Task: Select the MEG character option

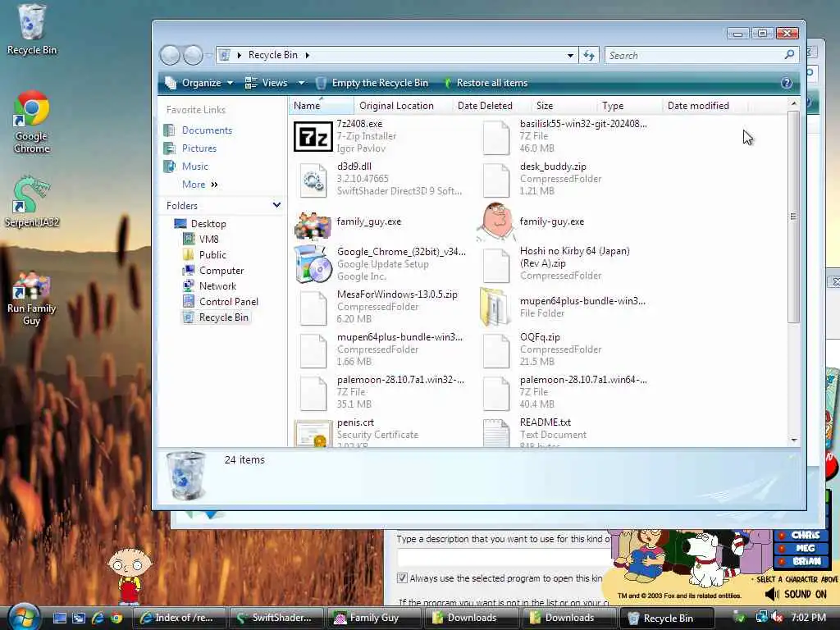Action: 801,548
